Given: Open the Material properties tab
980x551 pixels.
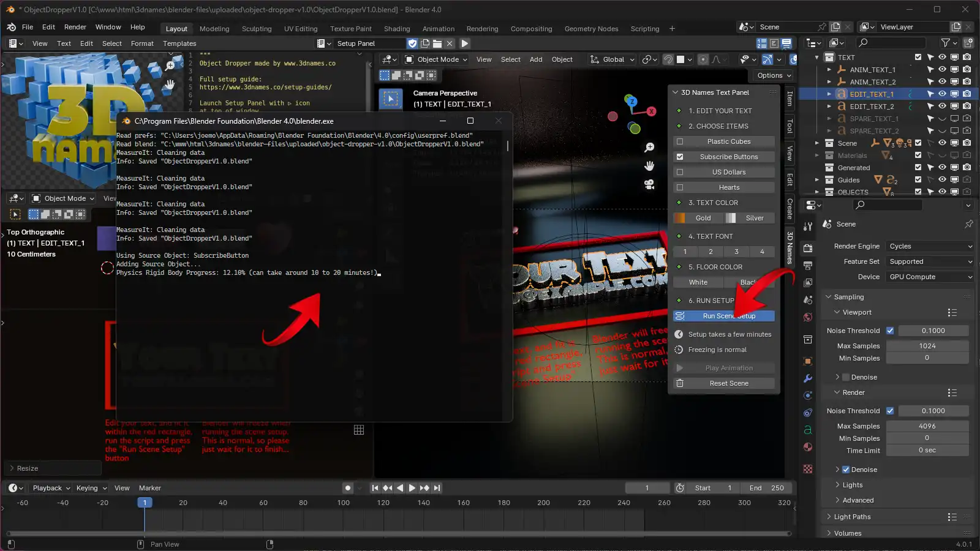Looking at the screenshot, I should 808,447.
